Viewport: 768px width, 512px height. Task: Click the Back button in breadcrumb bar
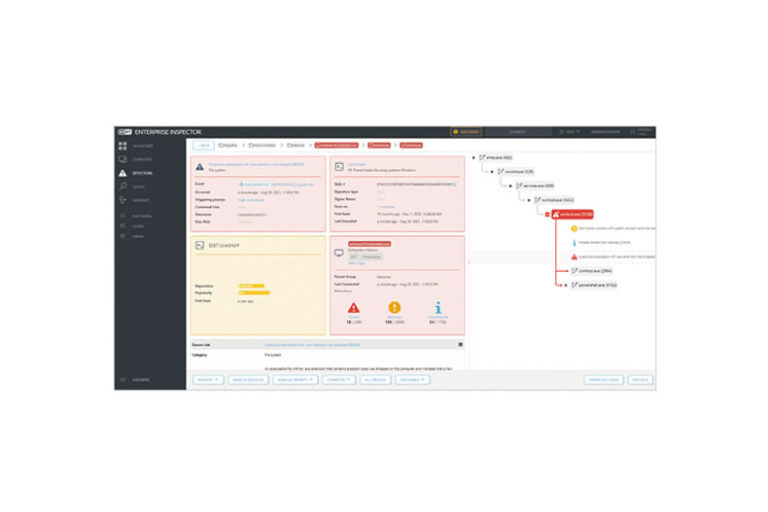pyautogui.click(x=203, y=146)
